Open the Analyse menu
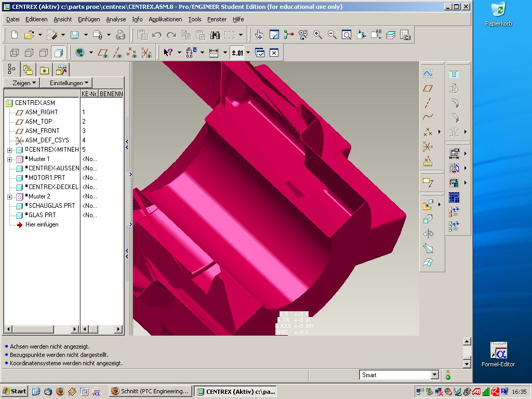The width and height of the screenshot is (532, 399). click(116, 19)
